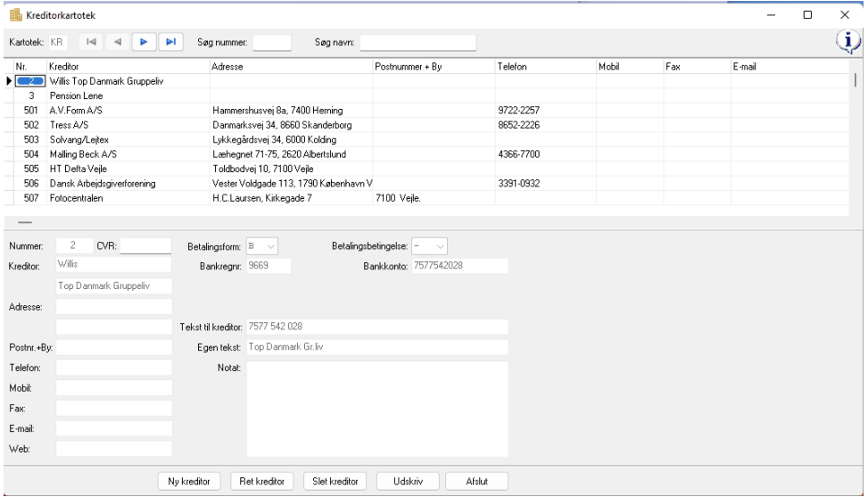This screenshot has width=868, height=497.
Task: Click the Nr. column header
Action: (30, 66)
